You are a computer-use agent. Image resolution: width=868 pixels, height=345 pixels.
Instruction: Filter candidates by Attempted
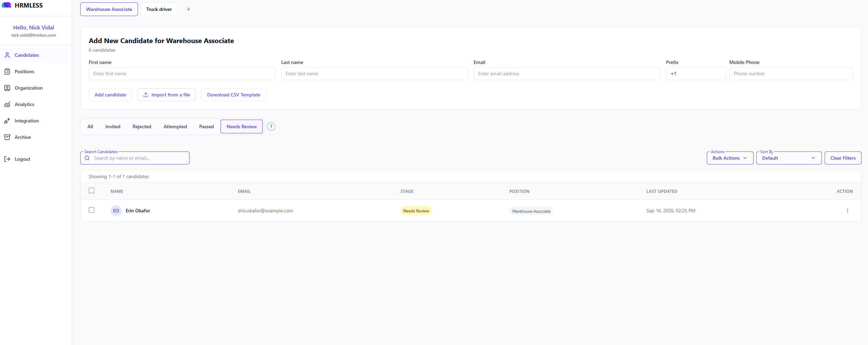[x=175, y=127]
